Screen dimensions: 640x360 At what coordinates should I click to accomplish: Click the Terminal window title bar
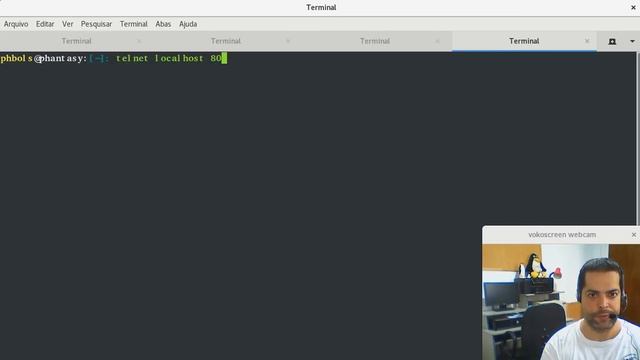(x=320, y=7)
